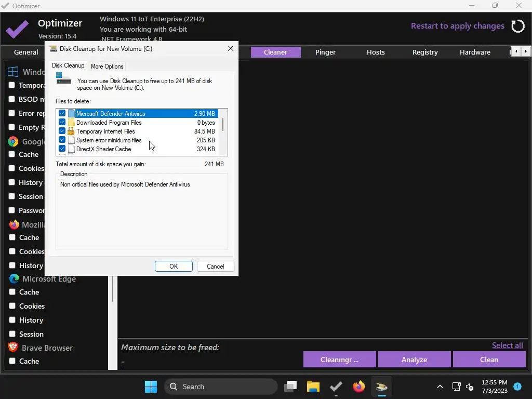The height and width of the screenshot is (399, 532).
Task: Open the Registry tab
Action: click(x=425, y=52)
